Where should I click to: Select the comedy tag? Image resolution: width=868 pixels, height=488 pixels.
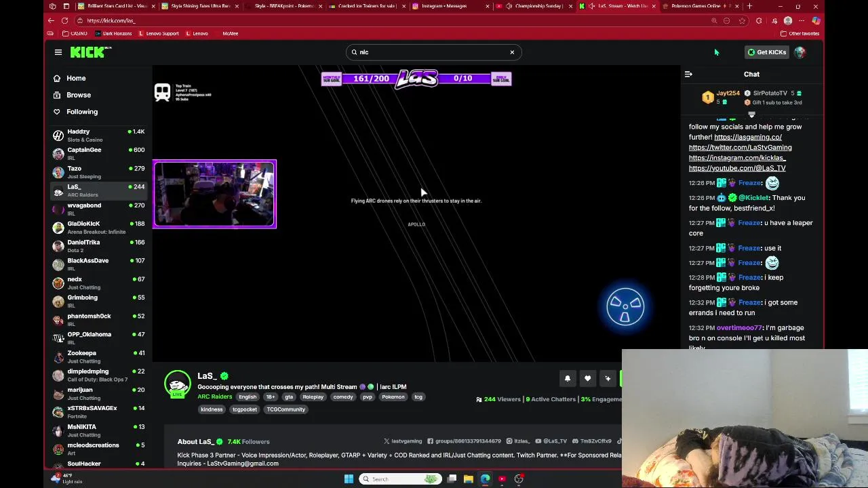[343, 397]
